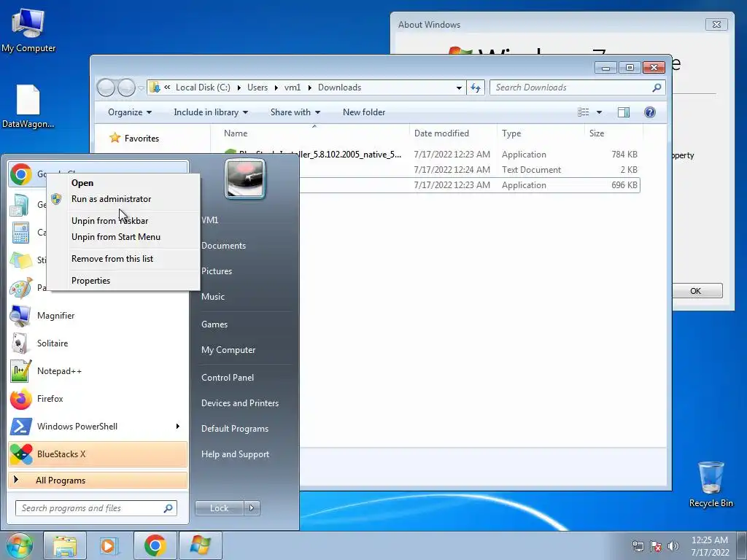
Task: Open Notepad++ from Start menu
Action: click(x=98, y=371)
